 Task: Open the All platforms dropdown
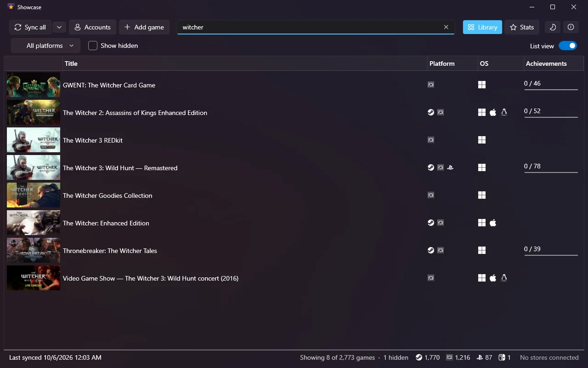(46, 46)
